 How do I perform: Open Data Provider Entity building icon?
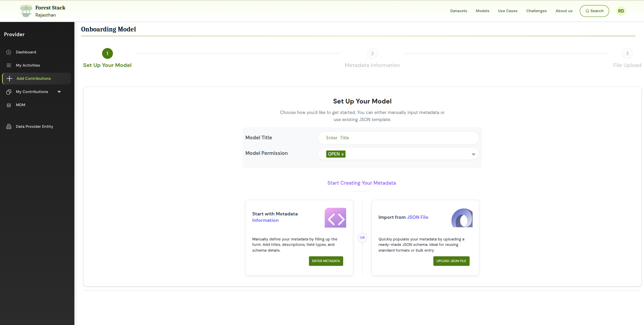pos(9,126)
